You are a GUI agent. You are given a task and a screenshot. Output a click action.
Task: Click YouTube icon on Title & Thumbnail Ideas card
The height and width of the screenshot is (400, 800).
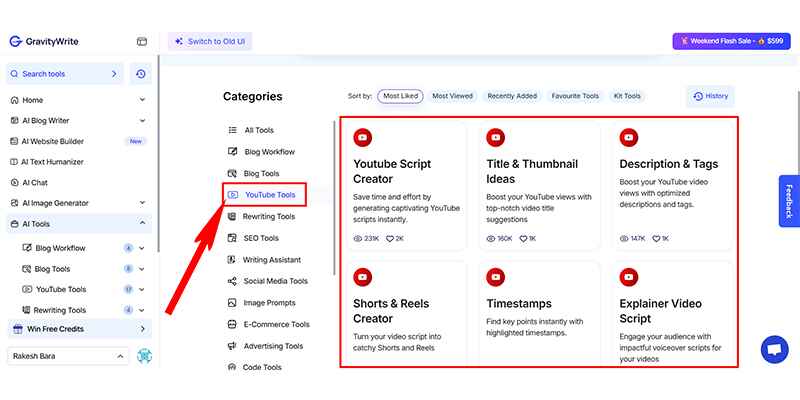[495, 137]
